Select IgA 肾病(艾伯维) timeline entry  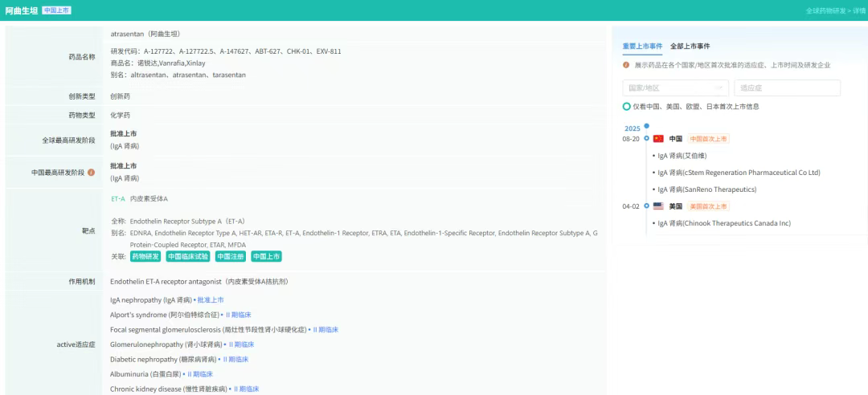point(682,156)
